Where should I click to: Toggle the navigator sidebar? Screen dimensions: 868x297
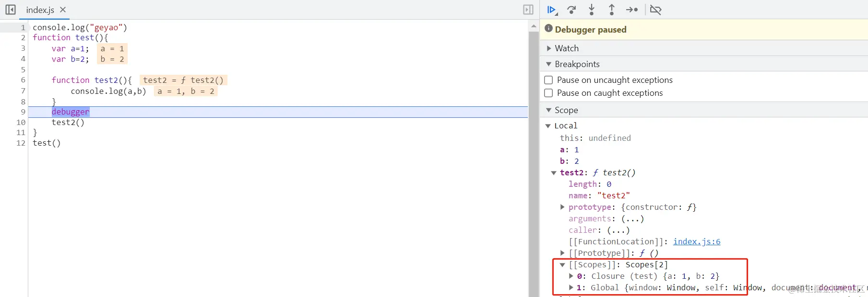coord(11,10)
